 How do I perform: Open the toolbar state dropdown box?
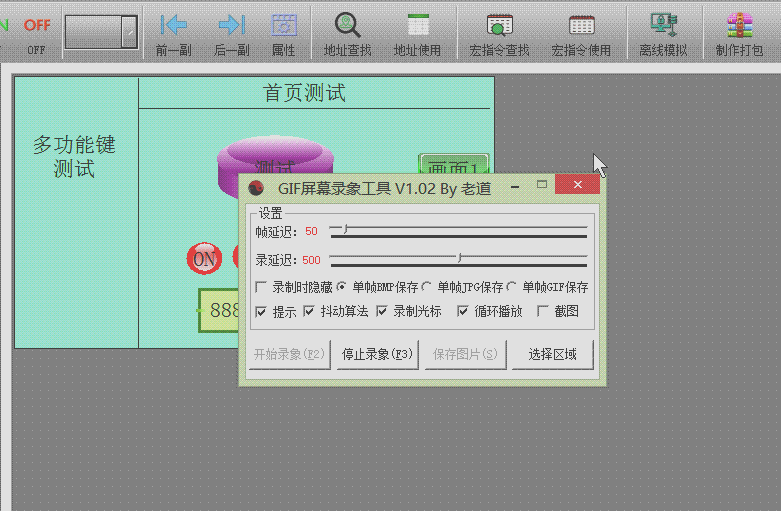pyautogui.click(x=129, y=32)
